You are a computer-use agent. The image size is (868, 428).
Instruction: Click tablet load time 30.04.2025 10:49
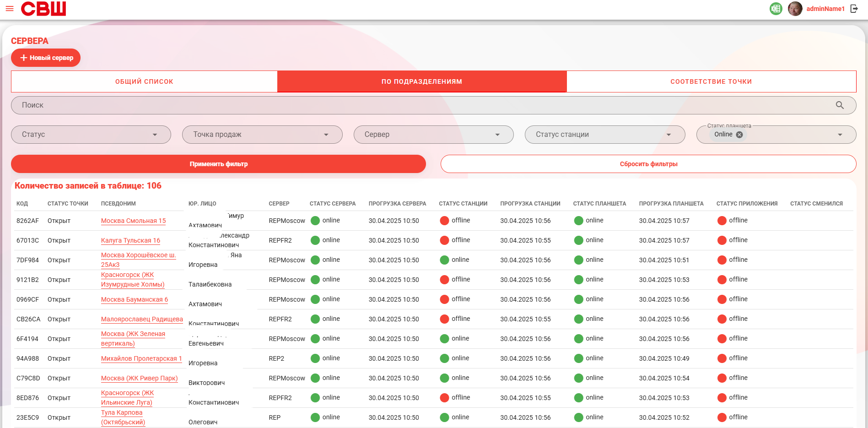(x=664, y=358)
